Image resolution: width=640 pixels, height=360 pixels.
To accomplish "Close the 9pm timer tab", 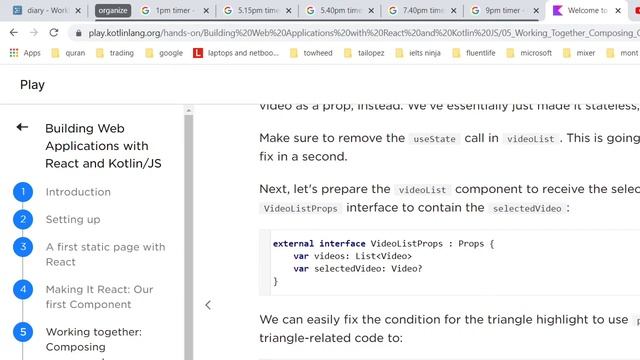I will (536, 11).
